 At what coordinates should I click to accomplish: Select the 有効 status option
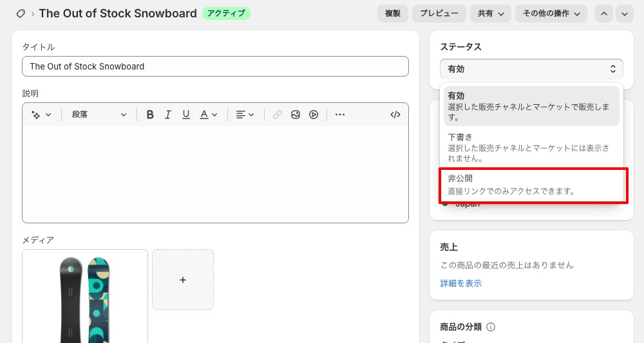pyautogui.click(x=531, y=106)
